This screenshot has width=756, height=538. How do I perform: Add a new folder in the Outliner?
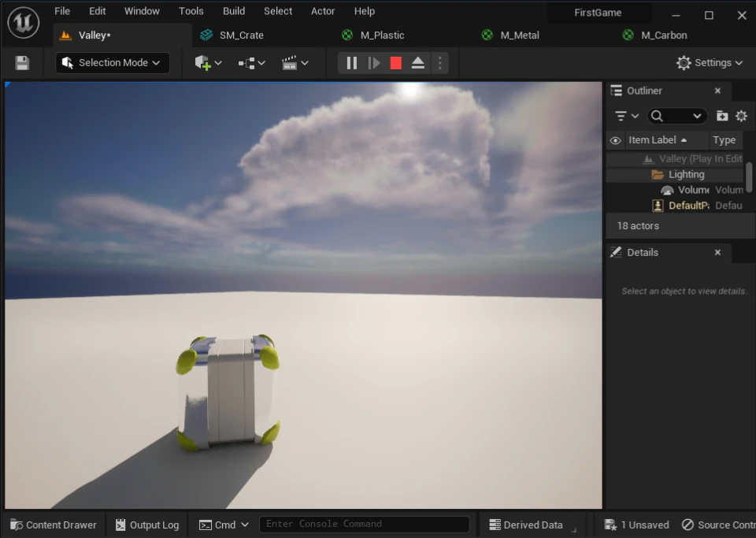click(722, 116)
